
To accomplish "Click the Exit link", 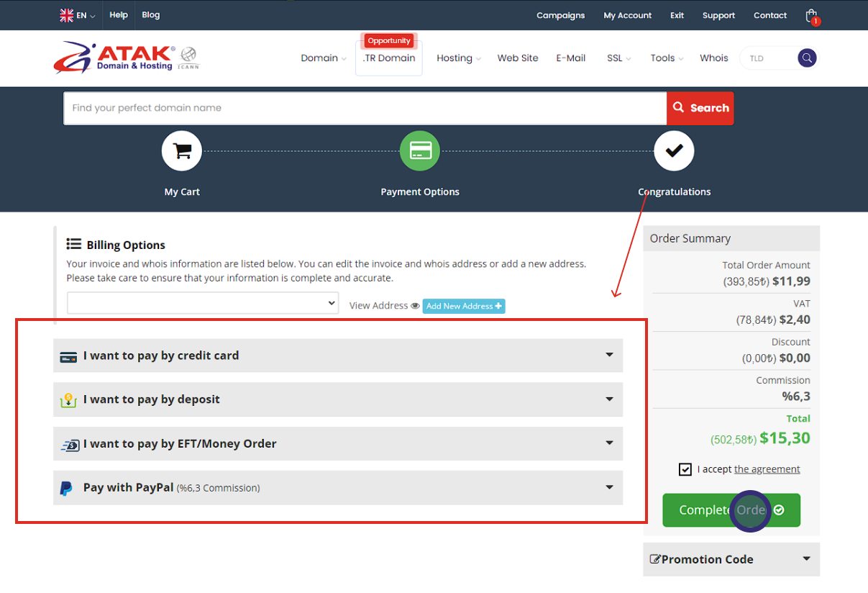I will tap(677, 16).
